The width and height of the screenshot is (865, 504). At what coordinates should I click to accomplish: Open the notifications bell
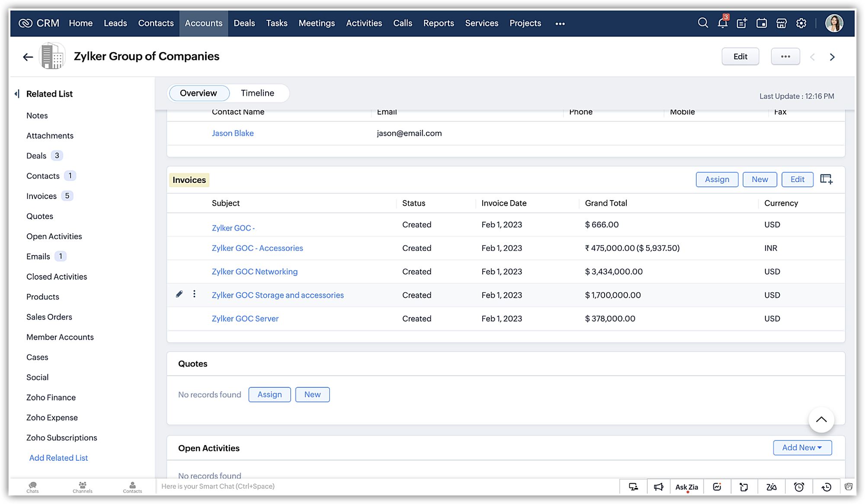click(722, 23)
